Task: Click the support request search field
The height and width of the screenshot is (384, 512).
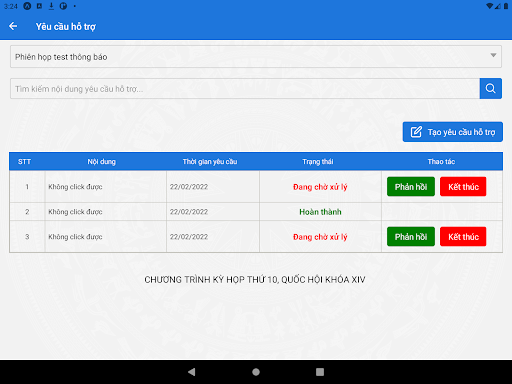Action: [245, 89]
